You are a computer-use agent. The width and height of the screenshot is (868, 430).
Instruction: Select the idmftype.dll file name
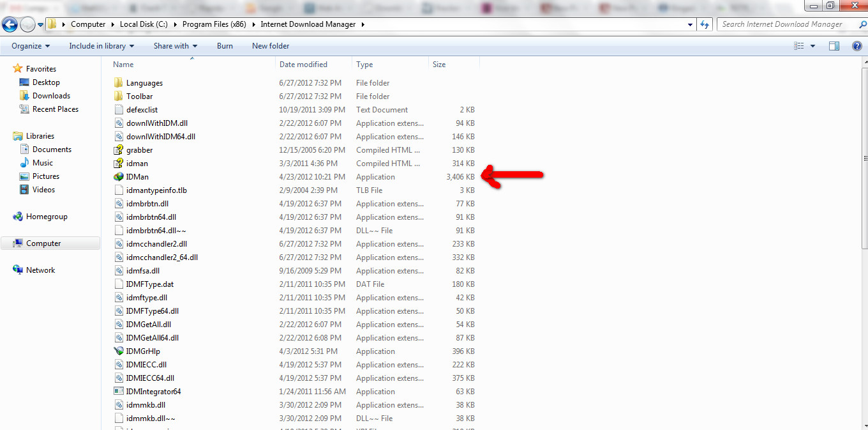(x=147, y=298)
